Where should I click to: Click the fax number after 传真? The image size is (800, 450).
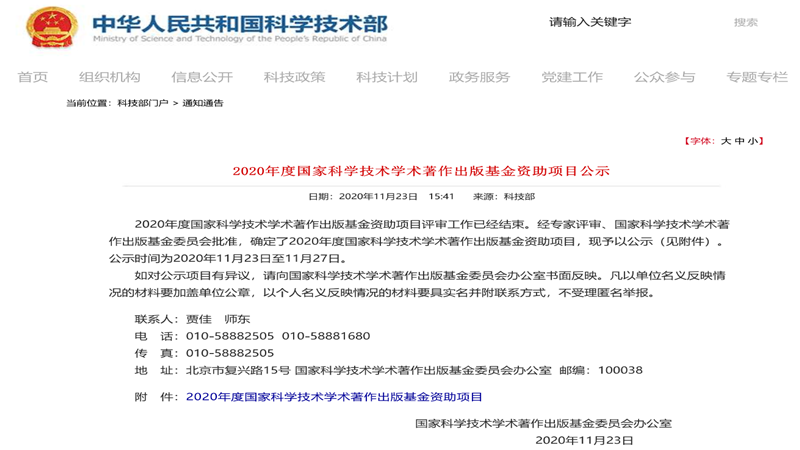click(230, 353)
